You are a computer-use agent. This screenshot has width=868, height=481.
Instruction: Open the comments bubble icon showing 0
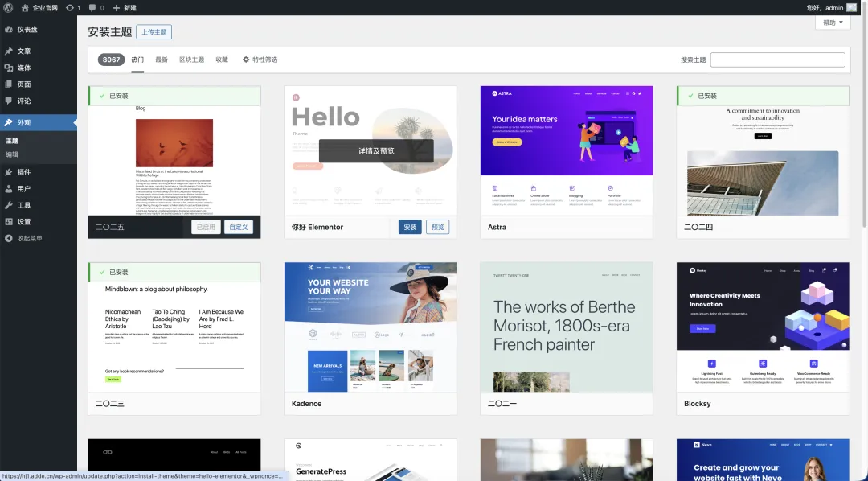pos(96,8)
